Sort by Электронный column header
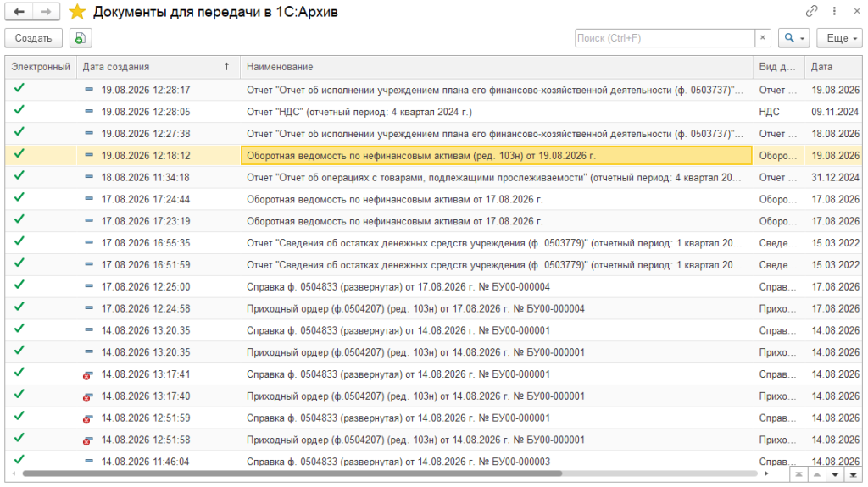The height and width of the screenshot is (487, 868). coord(41,67)
